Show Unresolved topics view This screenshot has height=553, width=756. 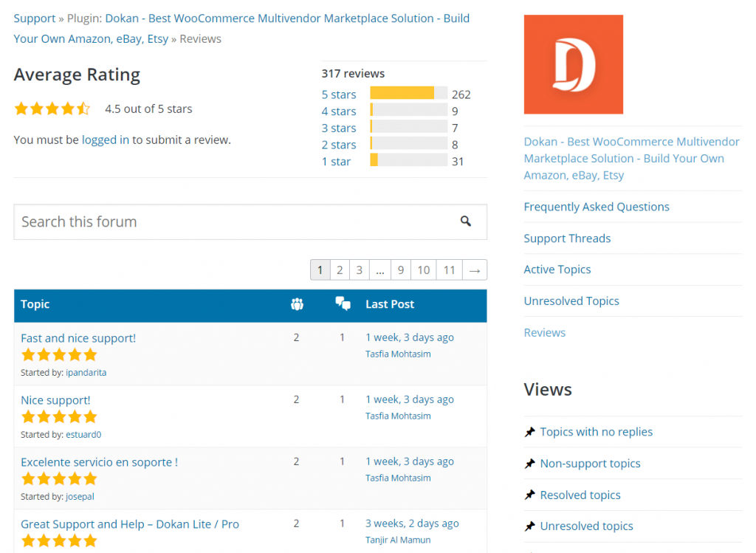(x=587, y=526)
